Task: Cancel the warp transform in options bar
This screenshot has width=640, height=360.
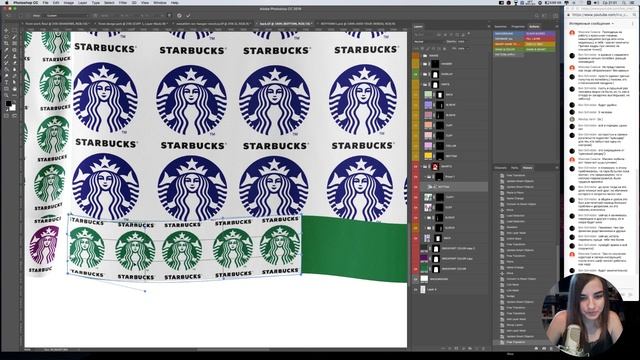Action: [x=179, y=16]
